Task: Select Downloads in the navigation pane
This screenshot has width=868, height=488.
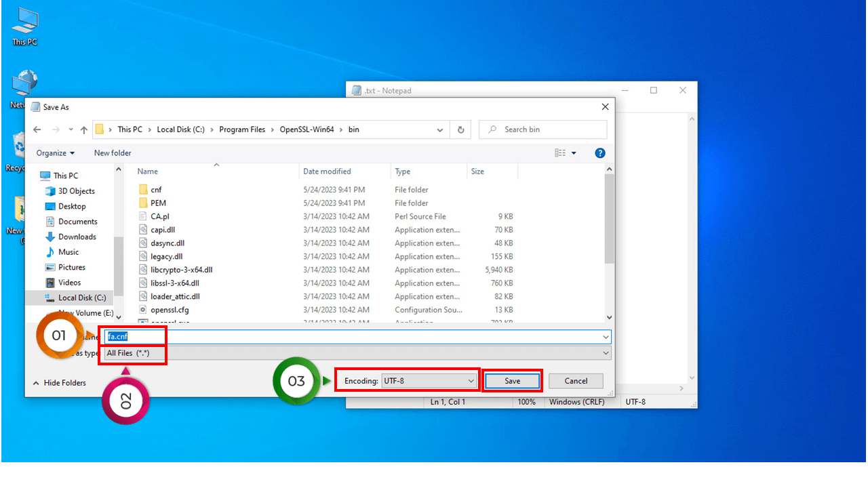Action: point(77,237)
